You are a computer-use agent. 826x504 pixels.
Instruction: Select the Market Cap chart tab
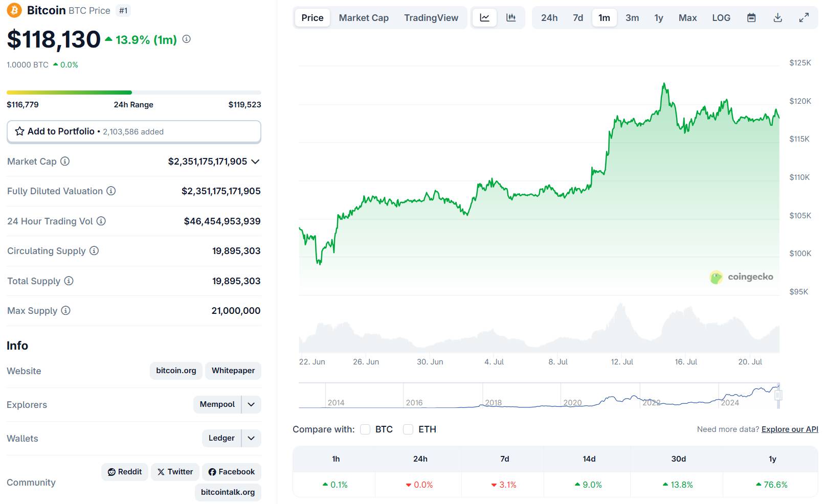point(364,18)
